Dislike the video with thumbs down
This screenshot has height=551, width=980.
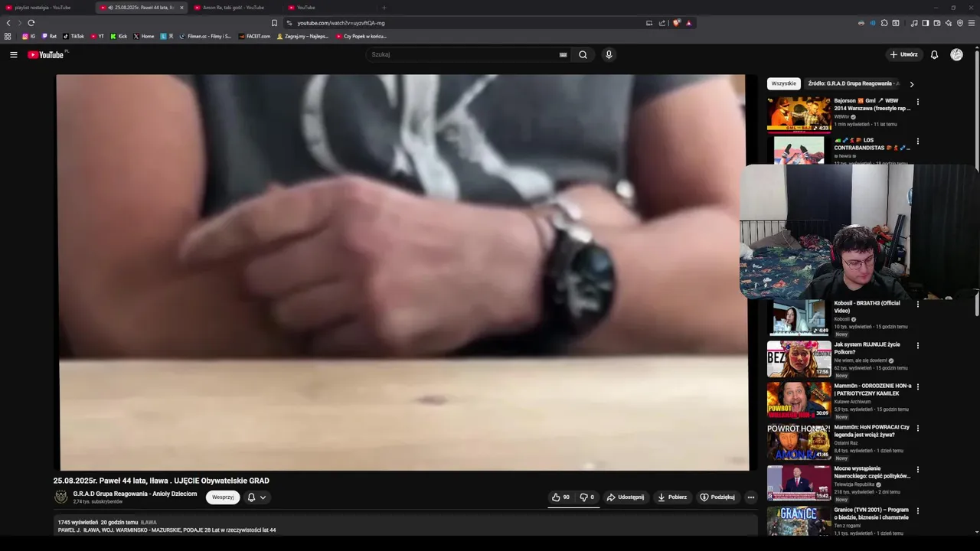(587, 497)
